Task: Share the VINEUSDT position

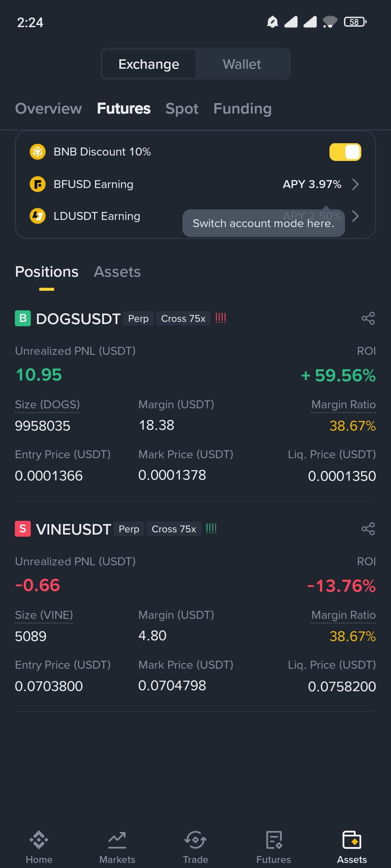Action: (368, 529)
